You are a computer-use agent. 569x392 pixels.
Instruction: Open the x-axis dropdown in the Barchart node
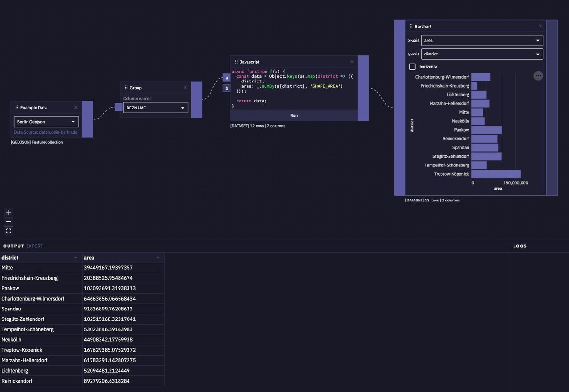[482, 40]
